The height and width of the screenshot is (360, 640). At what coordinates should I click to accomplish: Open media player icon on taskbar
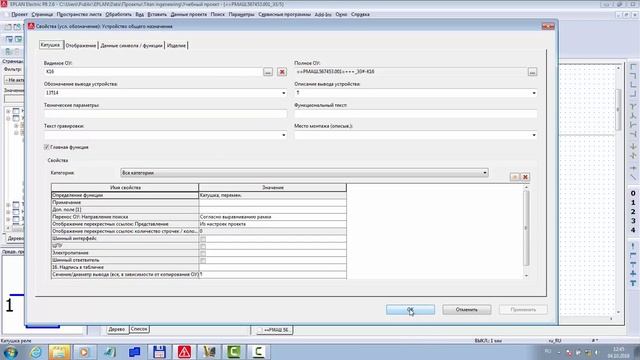[84, 352]
